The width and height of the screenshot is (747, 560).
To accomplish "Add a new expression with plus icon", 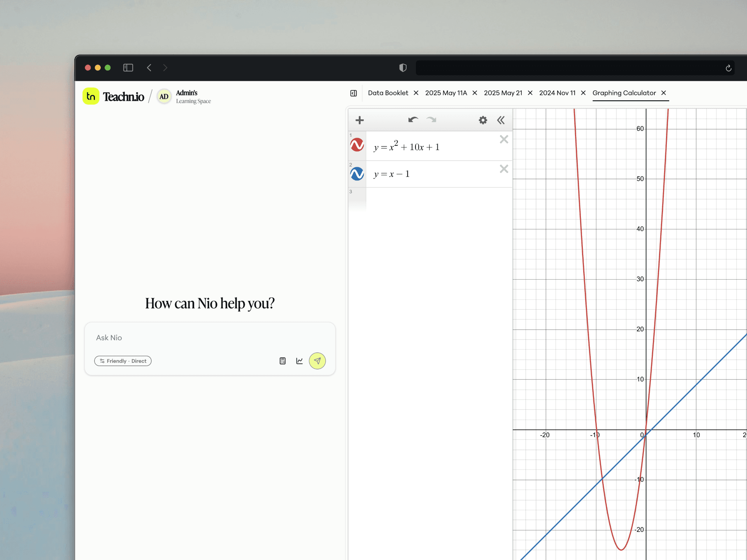I will (x=359, y=120).
